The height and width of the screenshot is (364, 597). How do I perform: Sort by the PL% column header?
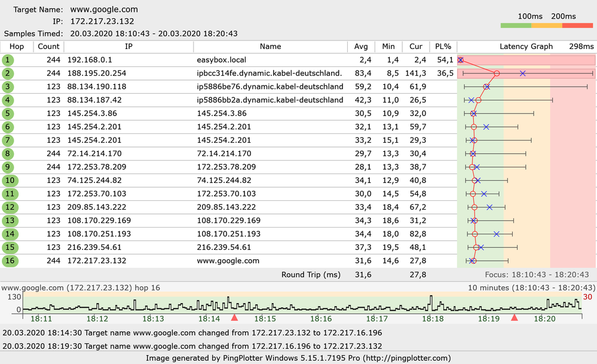pyautogui.click(x=443, y=47)
